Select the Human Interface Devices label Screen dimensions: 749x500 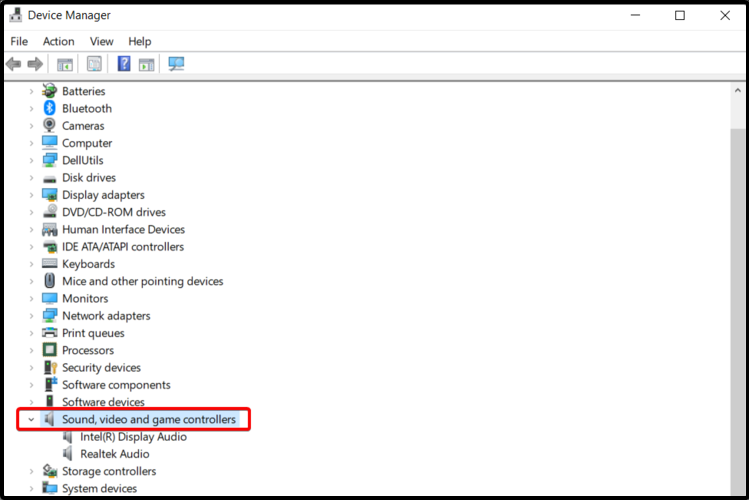coord(123,229)
